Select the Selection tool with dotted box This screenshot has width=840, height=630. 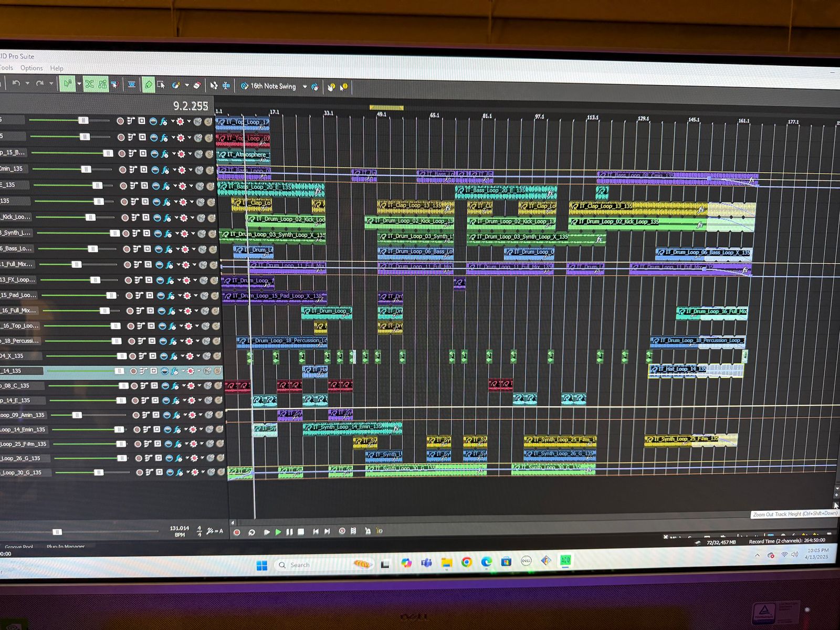161,85
